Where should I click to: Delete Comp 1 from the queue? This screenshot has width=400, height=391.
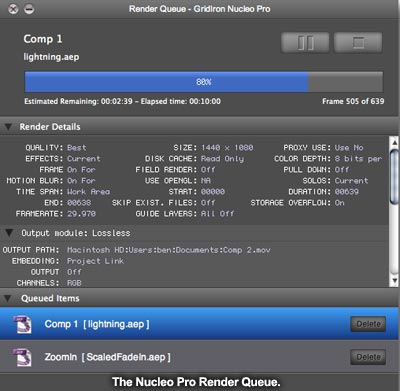pos(368,324)
